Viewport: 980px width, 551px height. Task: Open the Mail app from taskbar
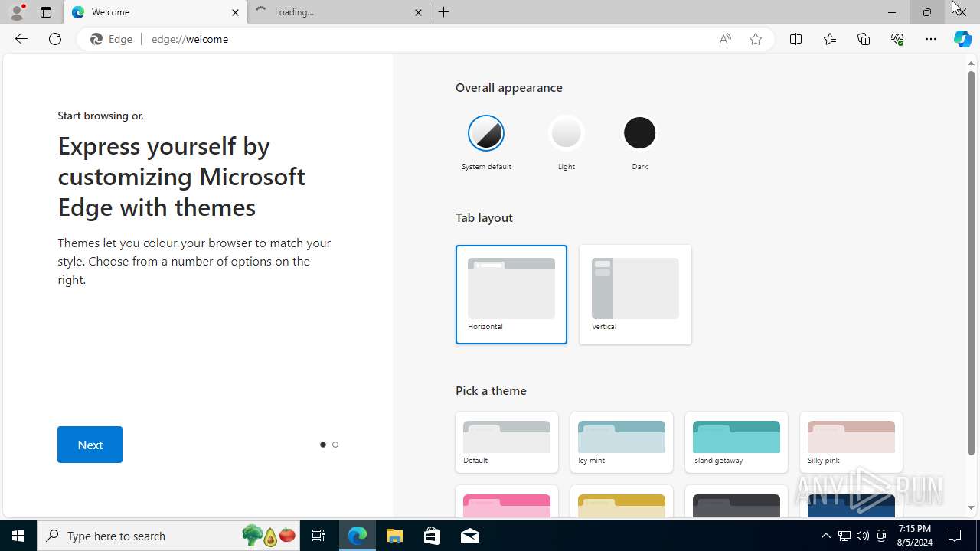click(470, 536)
